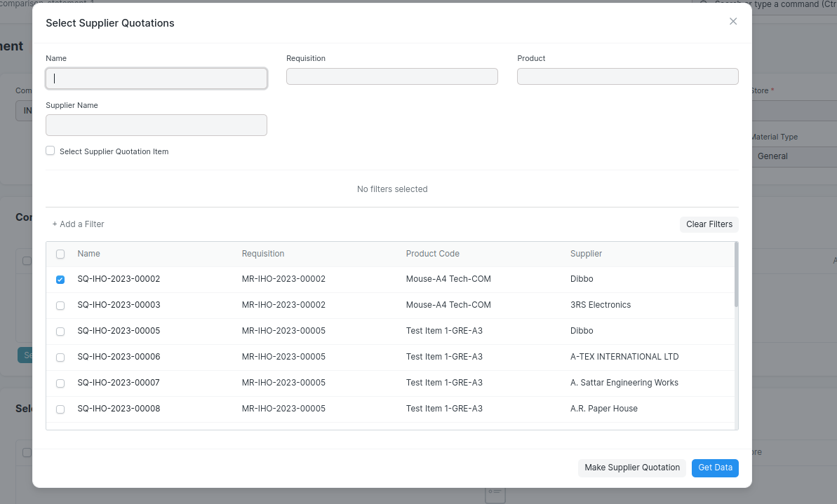Click the quotation name SQ-IHO-2023-00006
The height and width of the screenshot is (504, 837).
click(x=119, y=357)
